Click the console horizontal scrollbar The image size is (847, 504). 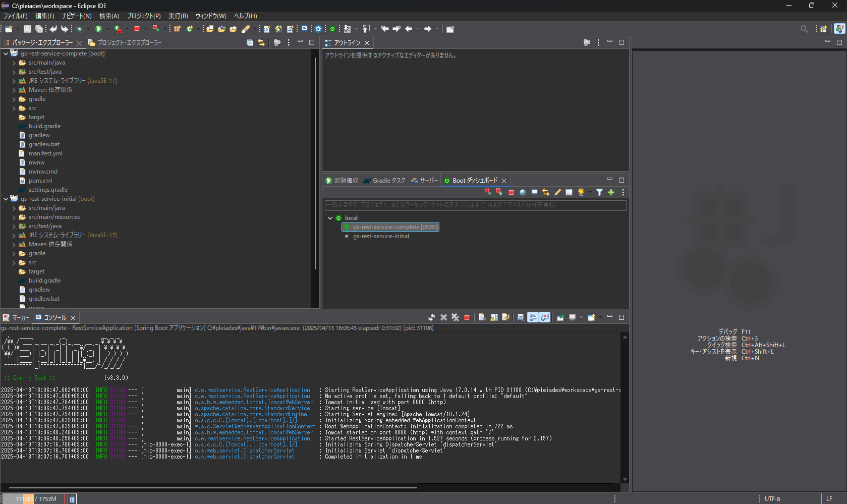point(213,488)
